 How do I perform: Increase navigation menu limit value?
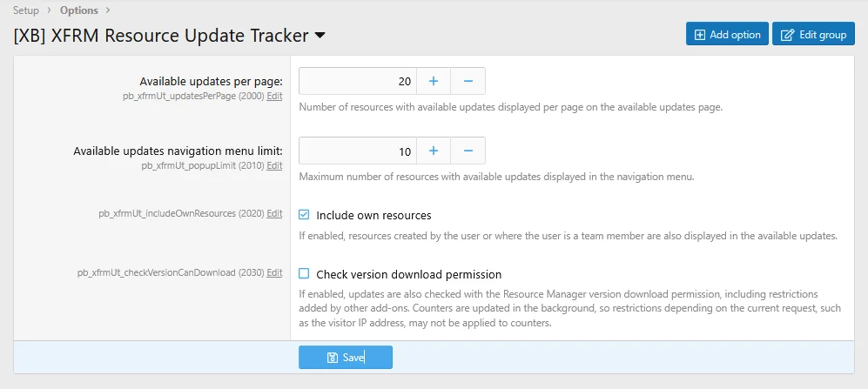[434, 151]
